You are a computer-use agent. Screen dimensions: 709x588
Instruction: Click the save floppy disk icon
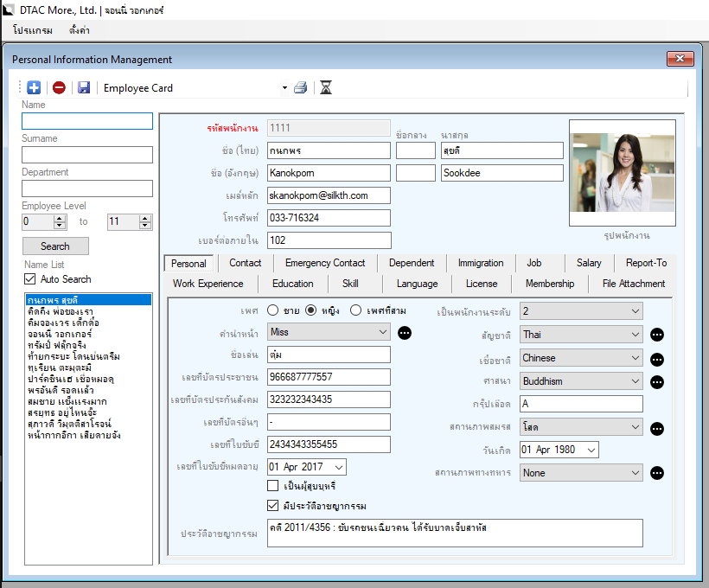click(84, 87)
